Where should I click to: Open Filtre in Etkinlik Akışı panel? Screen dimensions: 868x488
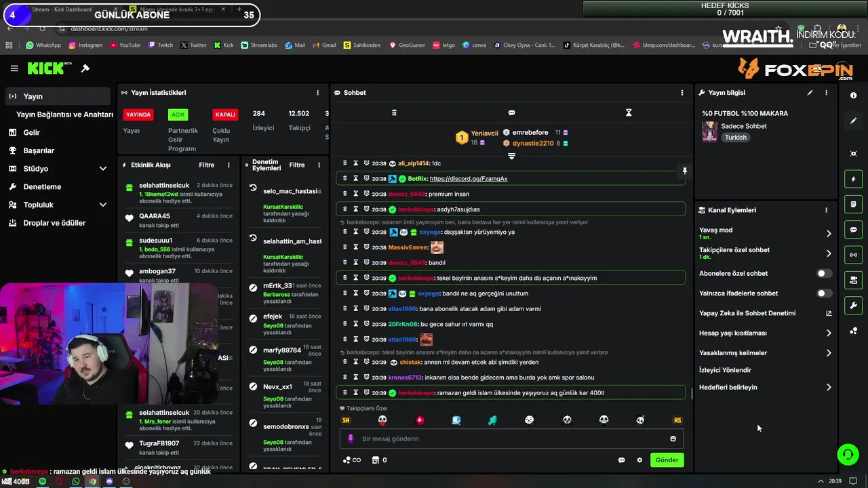point(206,165)
